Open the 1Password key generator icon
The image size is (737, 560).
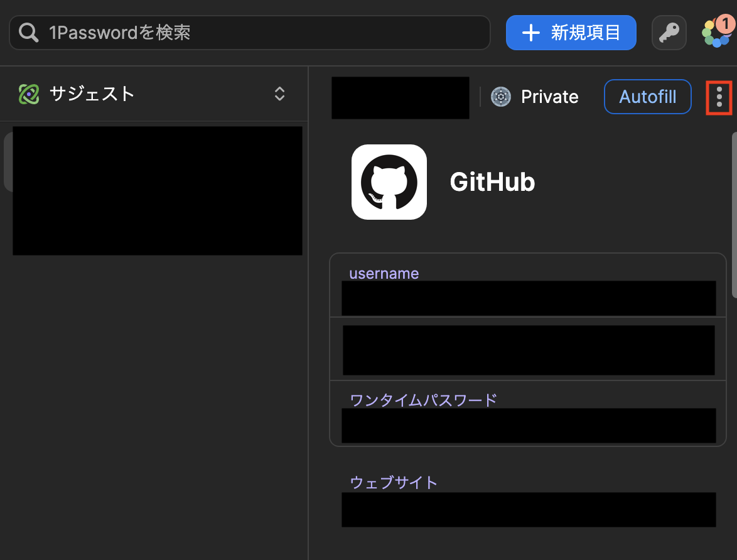[669, 32]
